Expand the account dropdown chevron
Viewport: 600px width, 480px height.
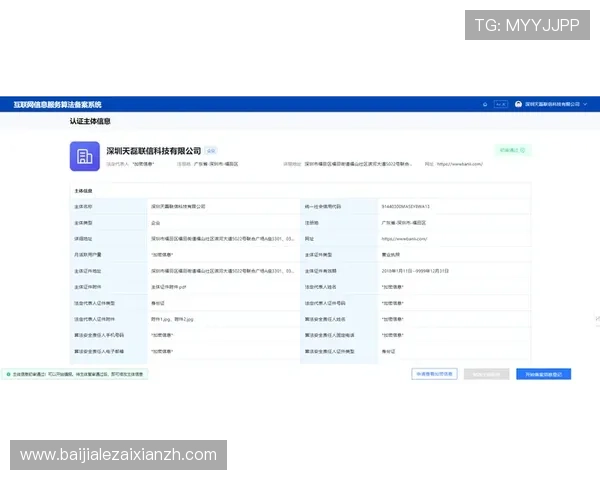click(585, 104)
